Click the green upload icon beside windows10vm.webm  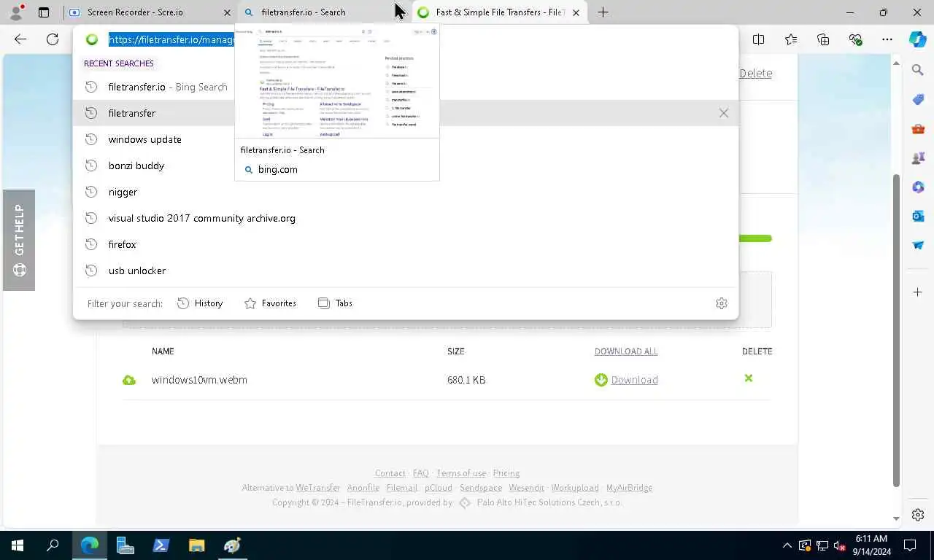(x=129, y=380)
